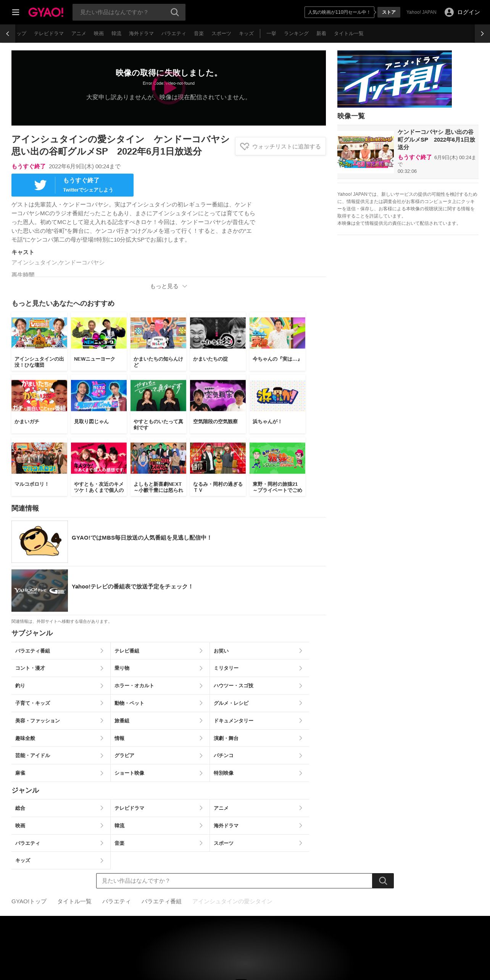This screenshot has height=980, width=490.
Task: Click the footer search magnifier button
Action: click(x=383, y=881)
